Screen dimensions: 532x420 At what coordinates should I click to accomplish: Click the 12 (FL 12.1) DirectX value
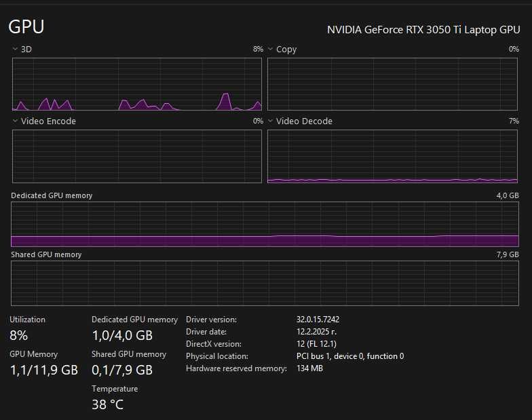(316, 344)
